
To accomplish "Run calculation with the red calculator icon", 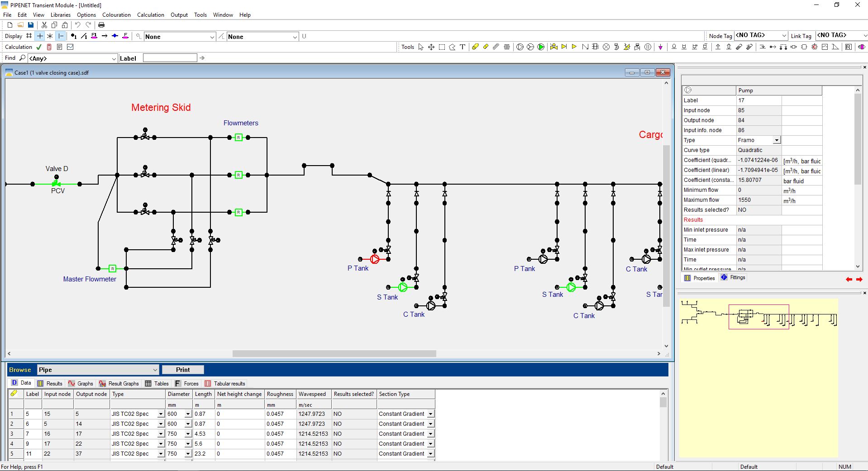I will (49, 47).
